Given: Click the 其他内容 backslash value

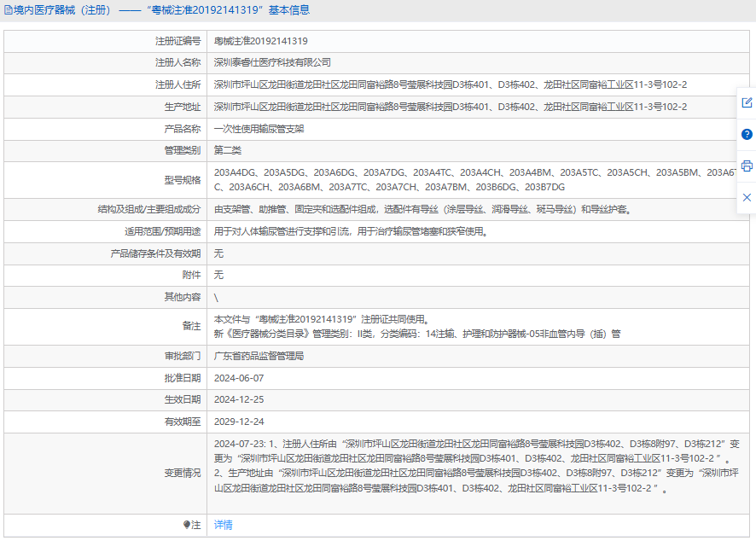Looking at the screenshot, I should point(216,298).
